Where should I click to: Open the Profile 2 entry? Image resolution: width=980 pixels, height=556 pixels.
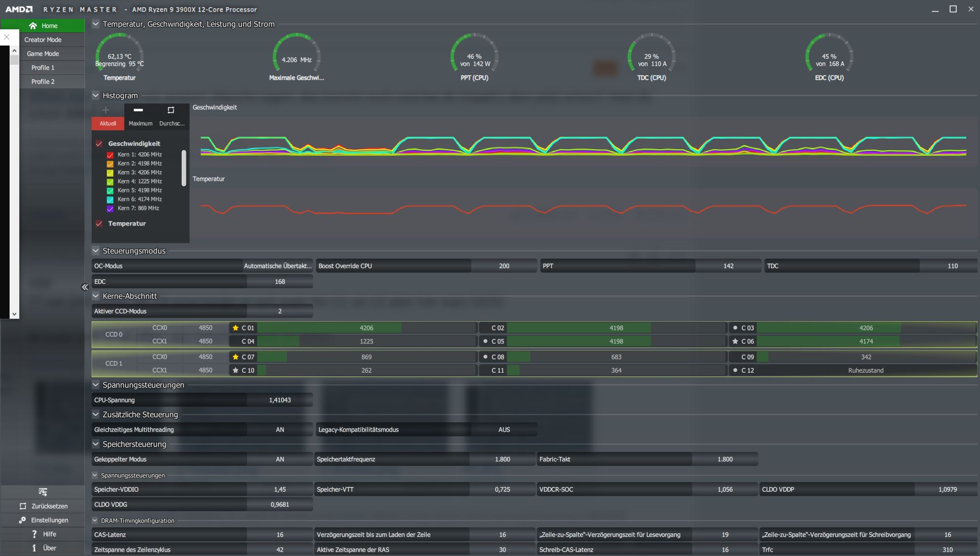coord(43,81)
